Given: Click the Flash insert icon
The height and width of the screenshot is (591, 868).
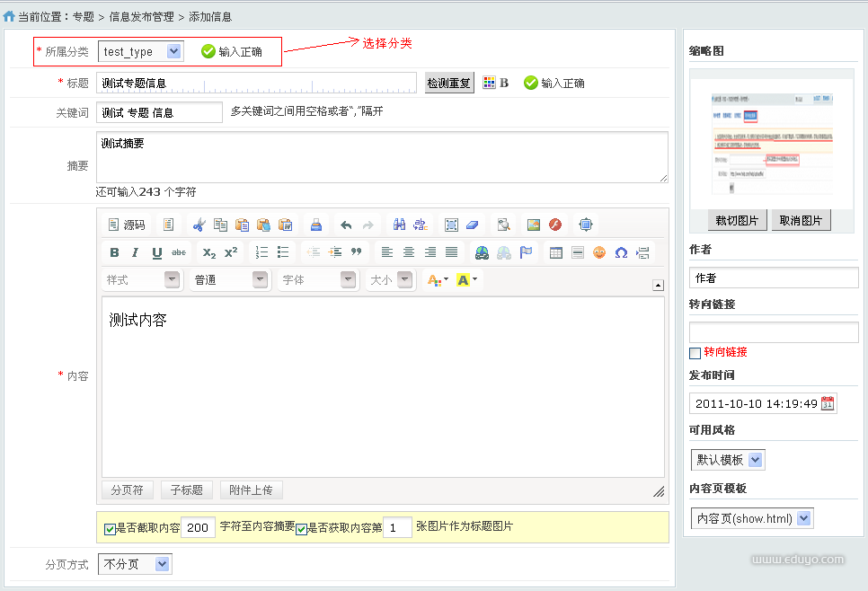Looking at the screenshot, I should 555,225.
